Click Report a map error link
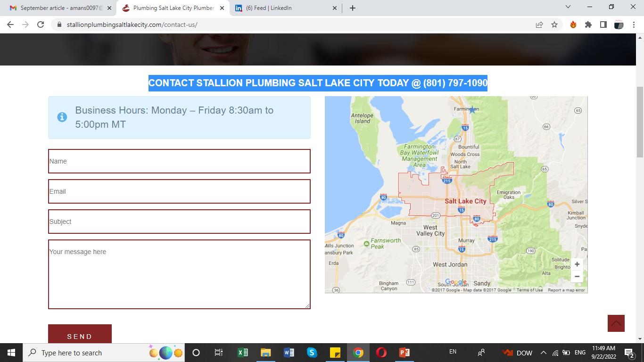Image resolution: width=644 pixels, height=362 pixels. click(566, 290)
